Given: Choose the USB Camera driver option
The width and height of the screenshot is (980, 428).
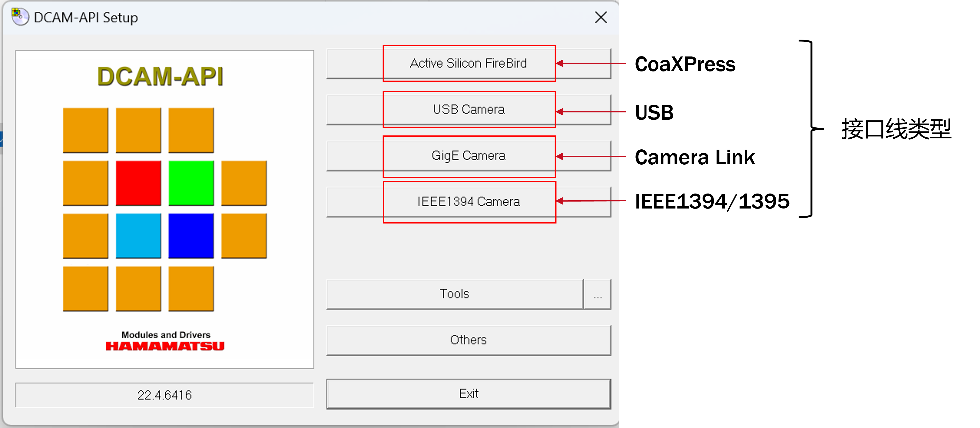Looking at the screenshot, I should [469, 110].
